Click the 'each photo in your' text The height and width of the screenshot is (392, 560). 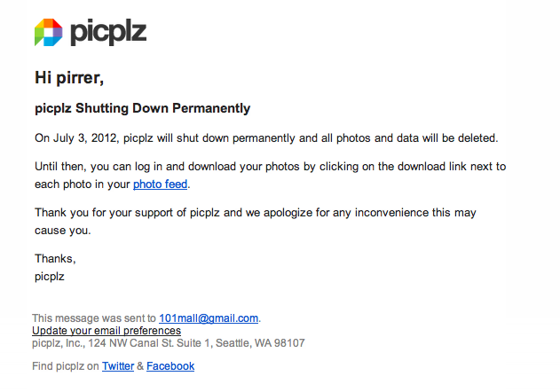[83, 184]
